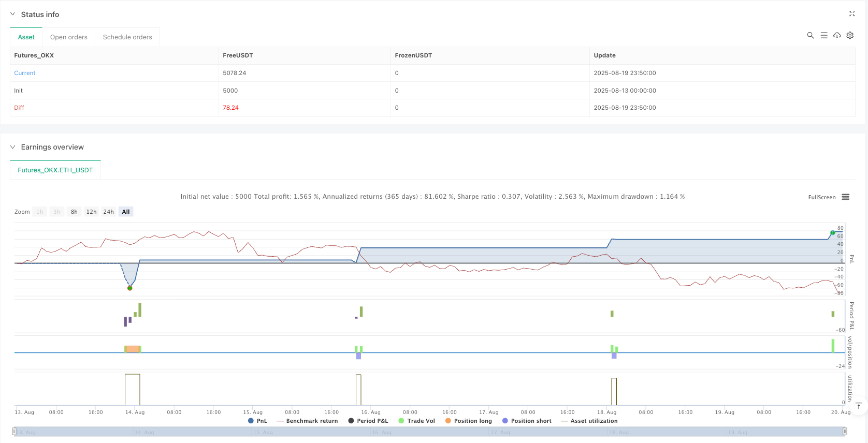This screenshot has height=443, width=868.
Task: Open the chart hamburger menu icon
Action: click(846, 197)
